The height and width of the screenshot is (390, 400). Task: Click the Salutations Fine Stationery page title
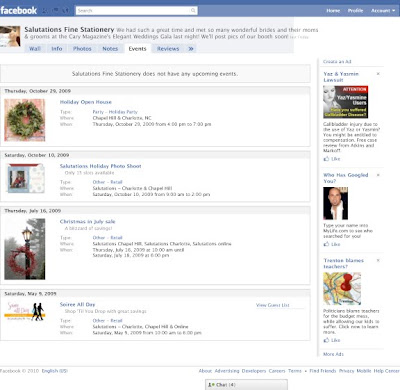pos(69,30)
